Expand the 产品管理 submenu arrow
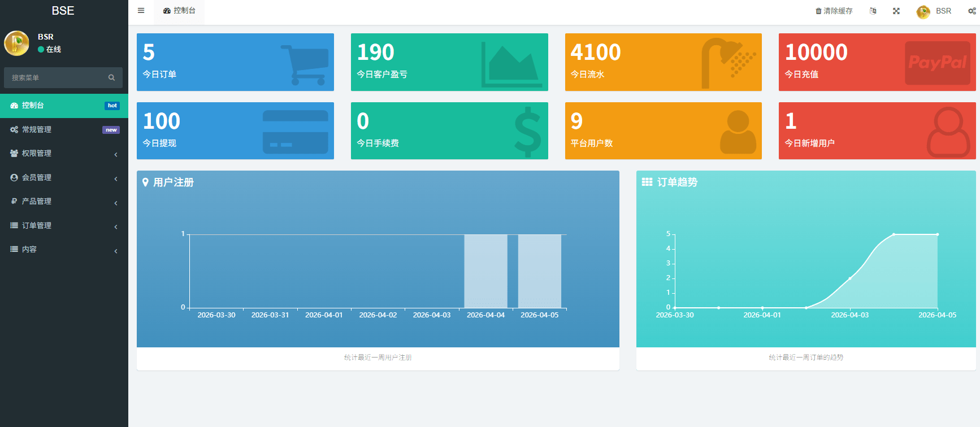 tap(116, 203)
